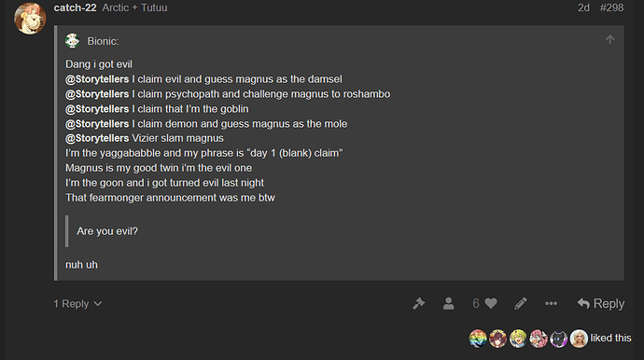
Task: Open catch-22's profile avatar
Action: tap(30, 19)
